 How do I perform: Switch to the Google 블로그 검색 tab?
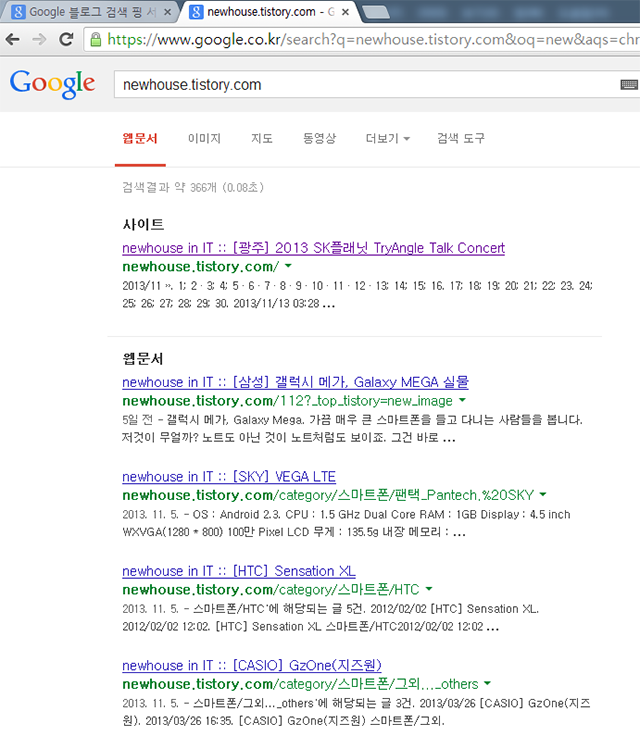click(x=89, y=12)
